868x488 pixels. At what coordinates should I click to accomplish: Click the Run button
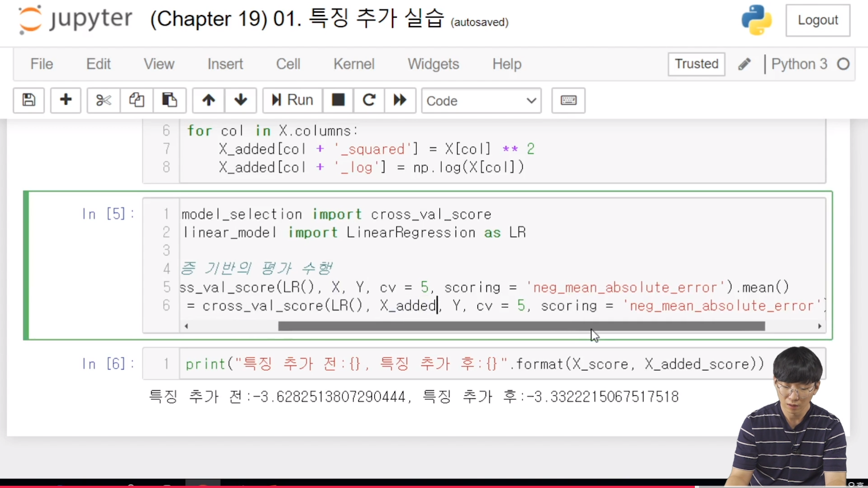pyautogui.click(x=292, y=100)
